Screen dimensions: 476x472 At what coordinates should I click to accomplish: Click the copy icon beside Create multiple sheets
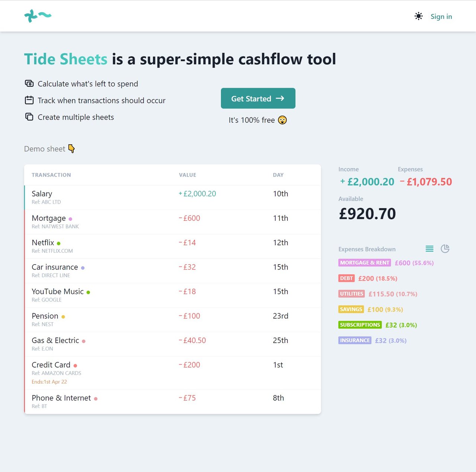click(x=29, y=117)
